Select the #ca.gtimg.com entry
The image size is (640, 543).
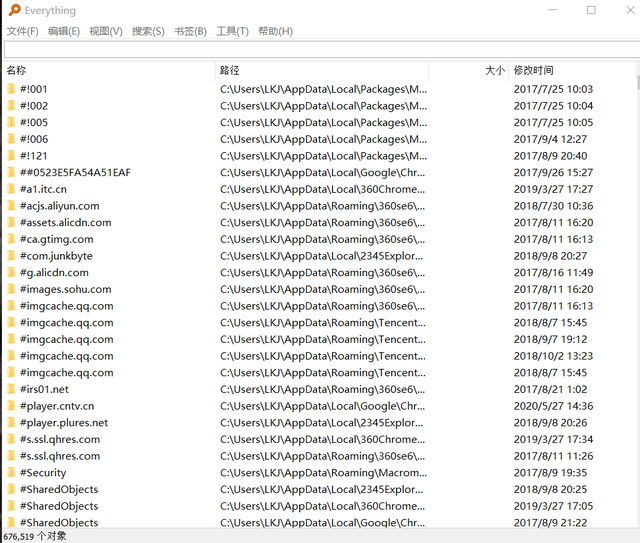point(57,240)
